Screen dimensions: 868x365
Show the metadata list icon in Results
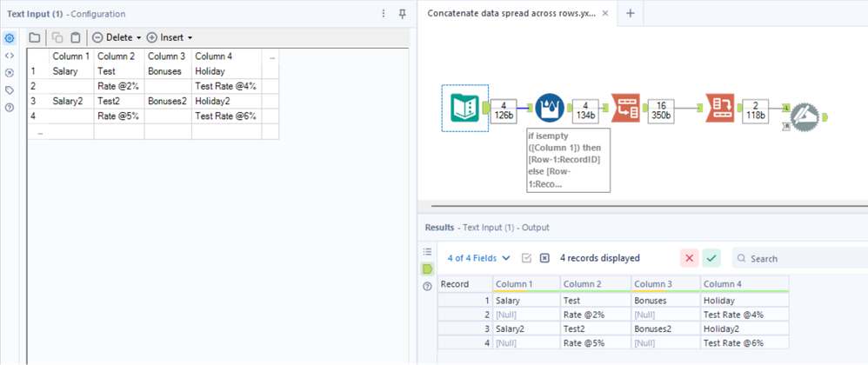point(427,252)
